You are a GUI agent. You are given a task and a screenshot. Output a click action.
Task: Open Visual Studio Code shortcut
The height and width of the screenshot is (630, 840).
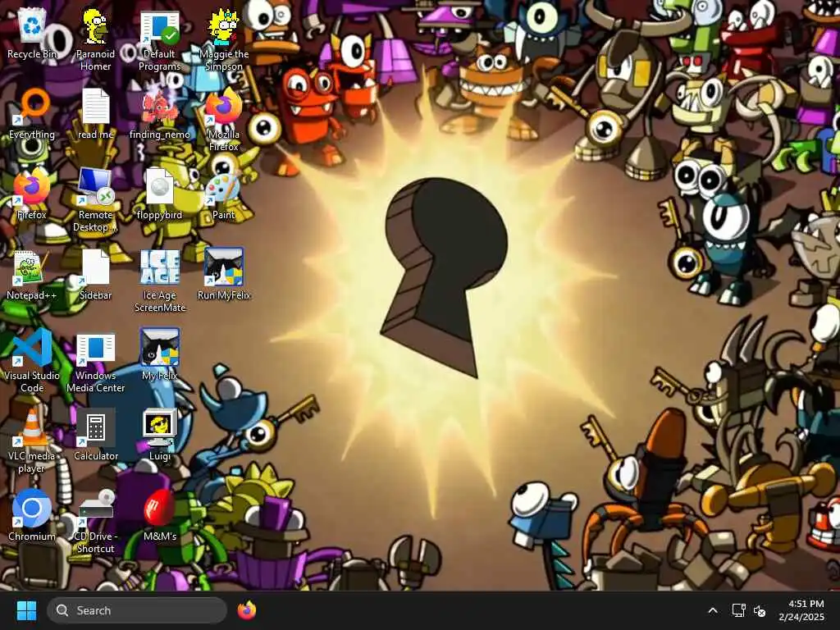click(32, 361)
